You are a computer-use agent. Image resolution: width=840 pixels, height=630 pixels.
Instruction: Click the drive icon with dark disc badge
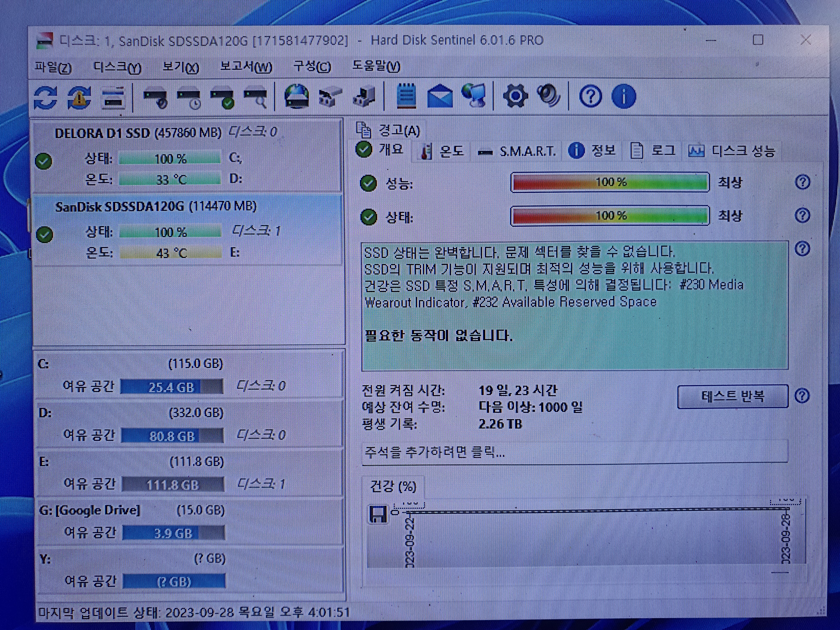155,99
